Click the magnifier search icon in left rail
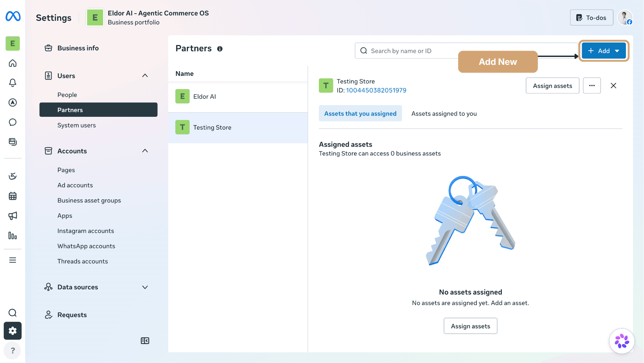This screenshot has width=644, height=363. pyautogui.click(x=13, y=313)
